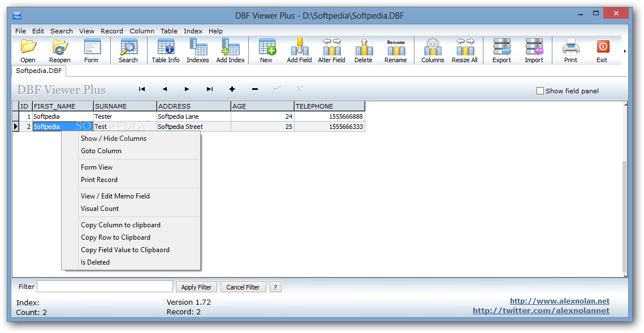
Task: Insert record with the plus navigator button
Action: 232,89
